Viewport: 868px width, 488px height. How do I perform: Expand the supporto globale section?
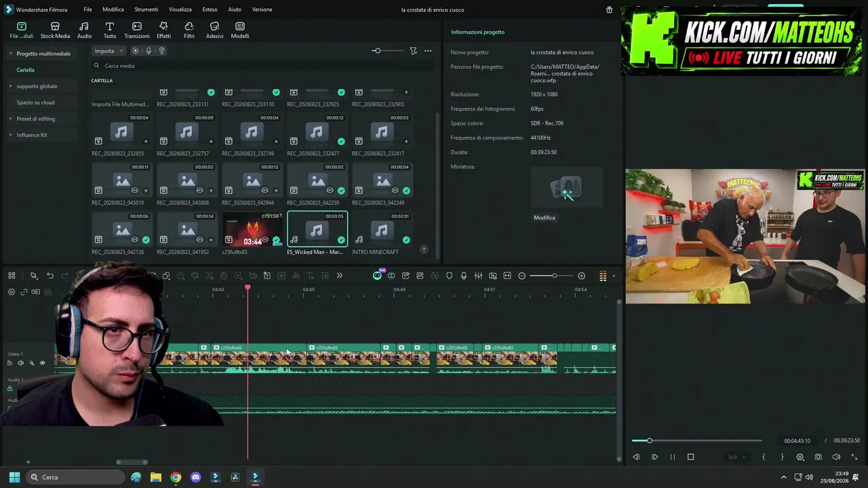[x=10, y=86]
